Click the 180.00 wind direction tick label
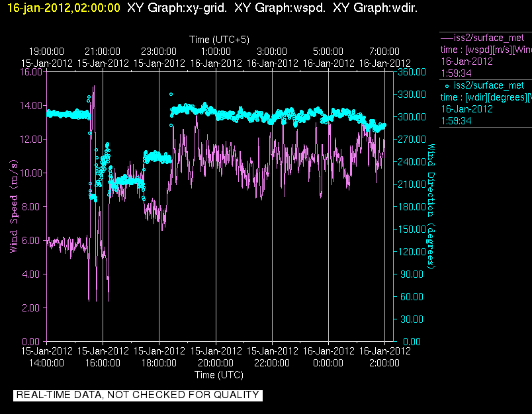This screenshot has height=414, width=532. click(x=412, y=206)
